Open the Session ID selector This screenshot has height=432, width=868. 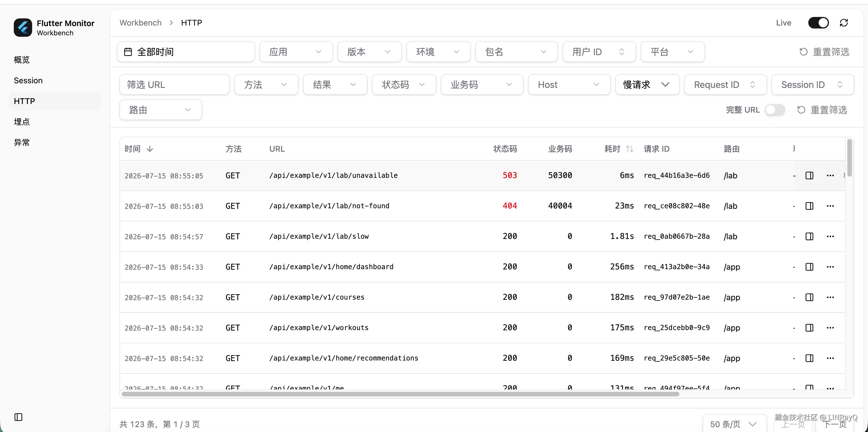(x=812, y=85)
